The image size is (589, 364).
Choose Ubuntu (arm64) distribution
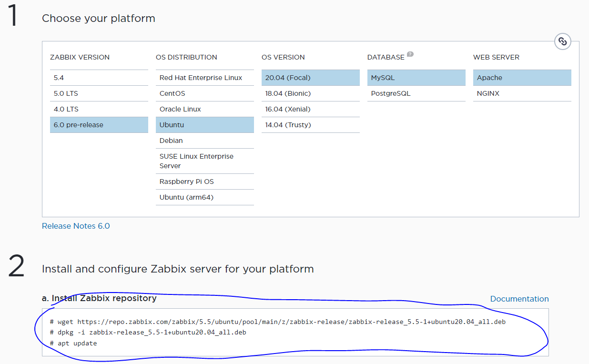coord(204,197)
